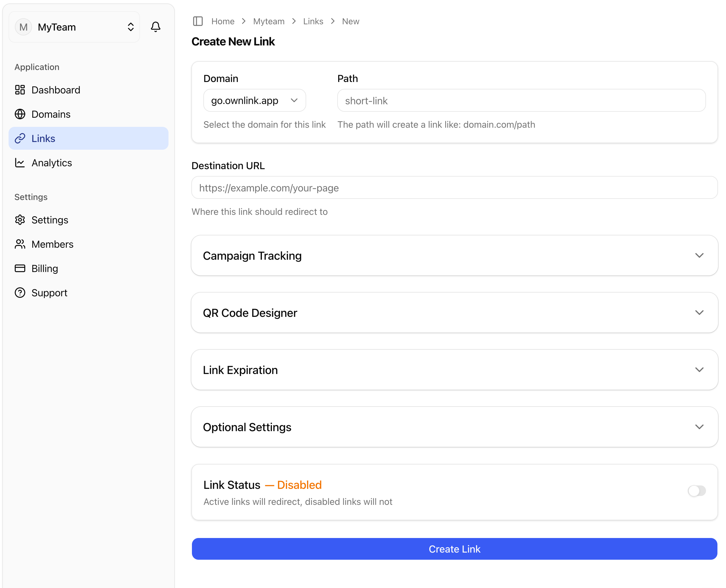
Task: Click the Create Link button
Action: click(x=454, y=549)
